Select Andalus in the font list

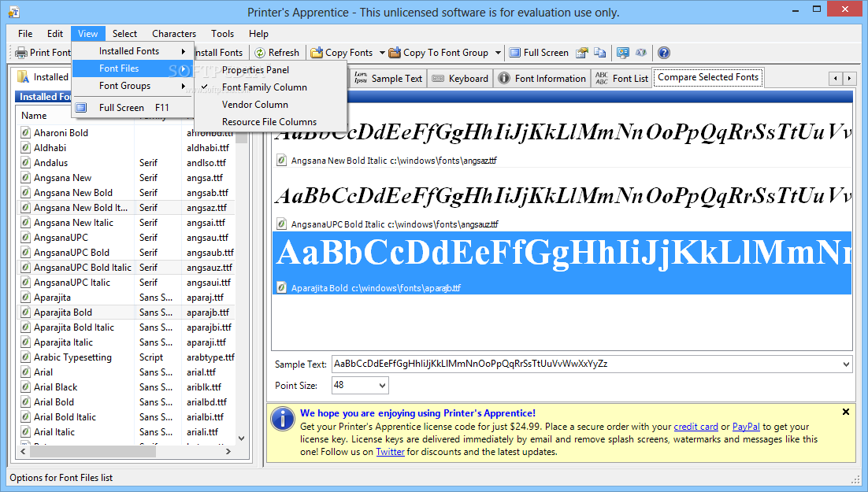pos(51,163)
